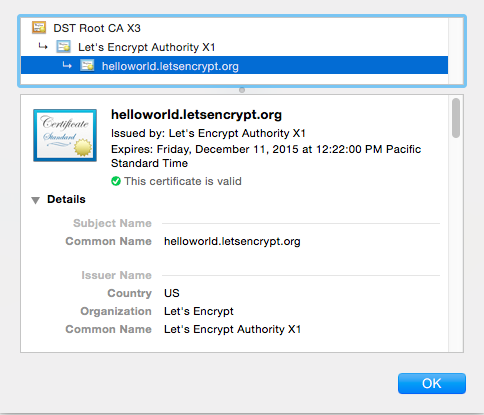484x415 pixels.
Task: Click the Subject Common Name value helloworld.letsencrypt.org
Action: coord(232,241)
